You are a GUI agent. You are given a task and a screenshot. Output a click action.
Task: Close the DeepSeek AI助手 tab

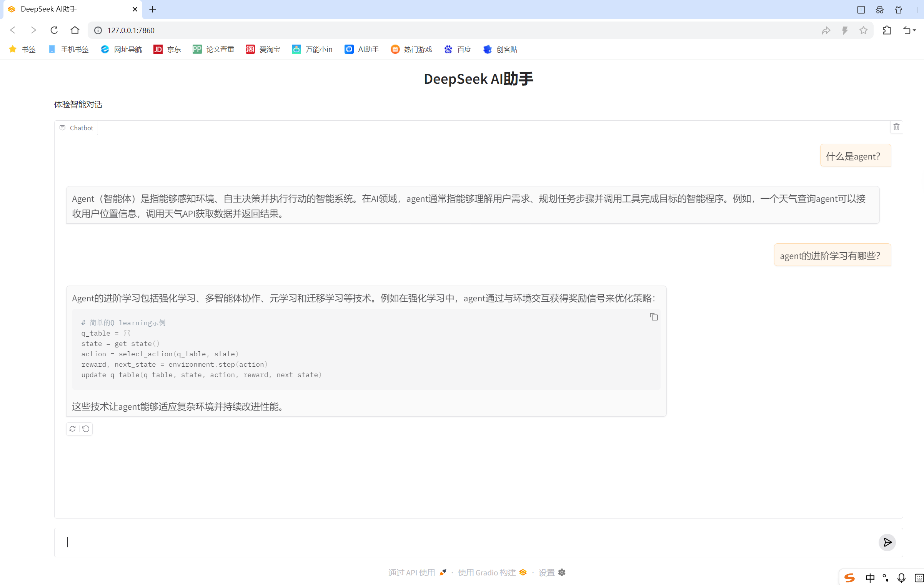135,9
